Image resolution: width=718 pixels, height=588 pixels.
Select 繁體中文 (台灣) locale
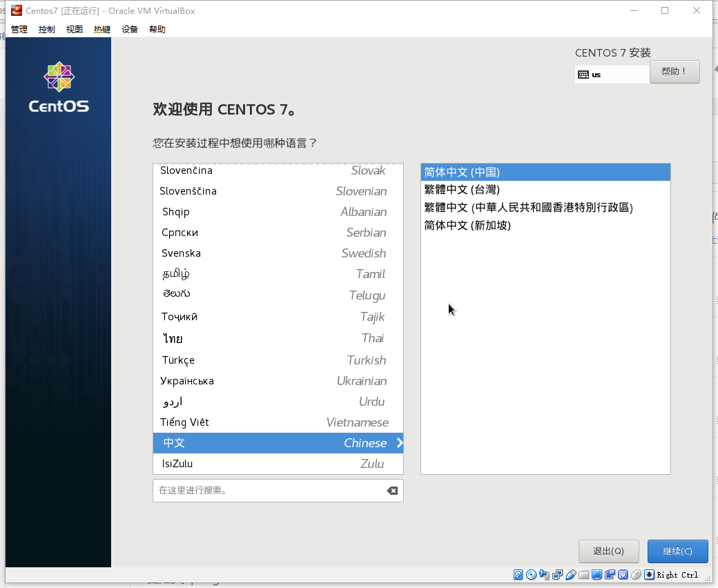[545, 189]
